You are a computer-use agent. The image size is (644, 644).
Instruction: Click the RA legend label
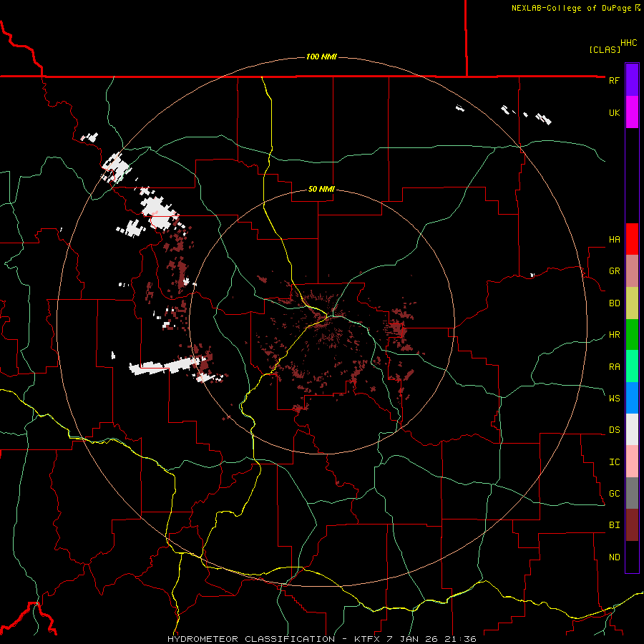coord(614,366)
